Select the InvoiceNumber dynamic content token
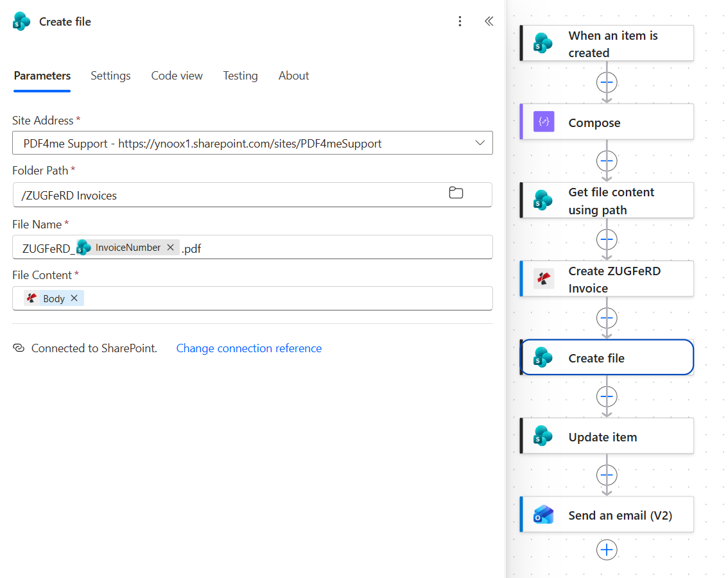 [x=127, y=247]
